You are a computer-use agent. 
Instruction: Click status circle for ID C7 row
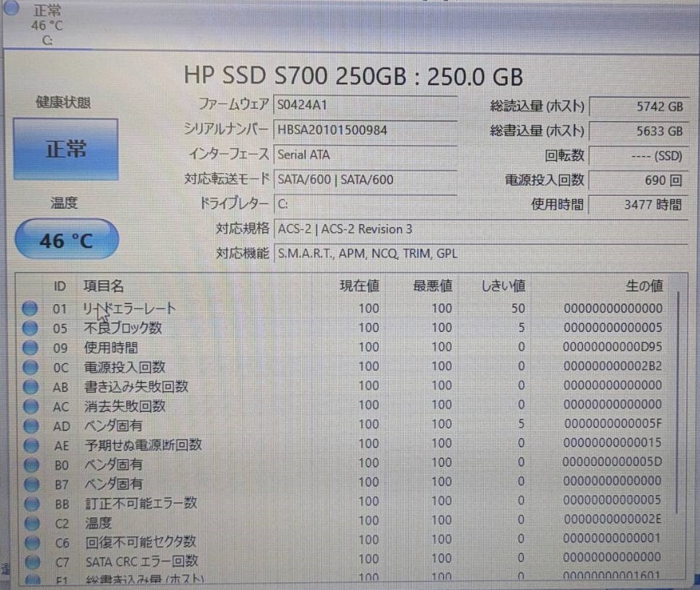point(32,561)
